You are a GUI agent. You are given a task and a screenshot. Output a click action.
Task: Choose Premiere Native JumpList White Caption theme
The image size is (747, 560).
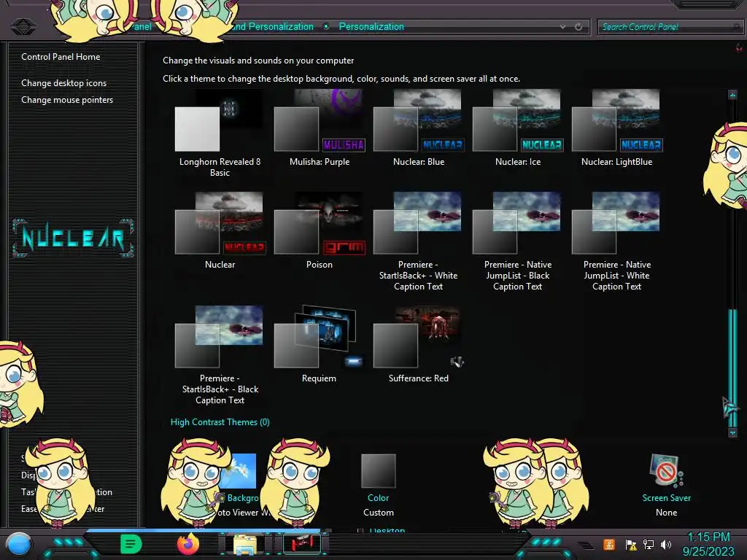tap(617, 242)
